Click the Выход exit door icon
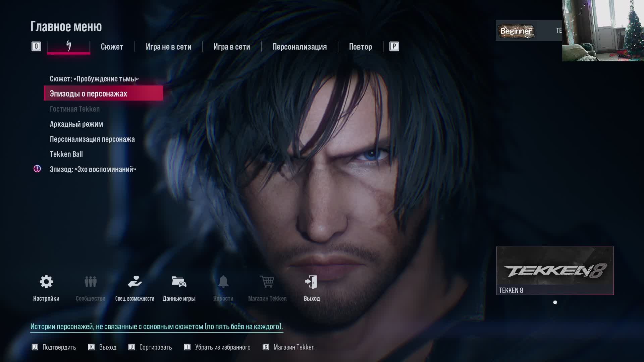Image resolution: width=644 pixels, height=362 pixels. [312, 282]
